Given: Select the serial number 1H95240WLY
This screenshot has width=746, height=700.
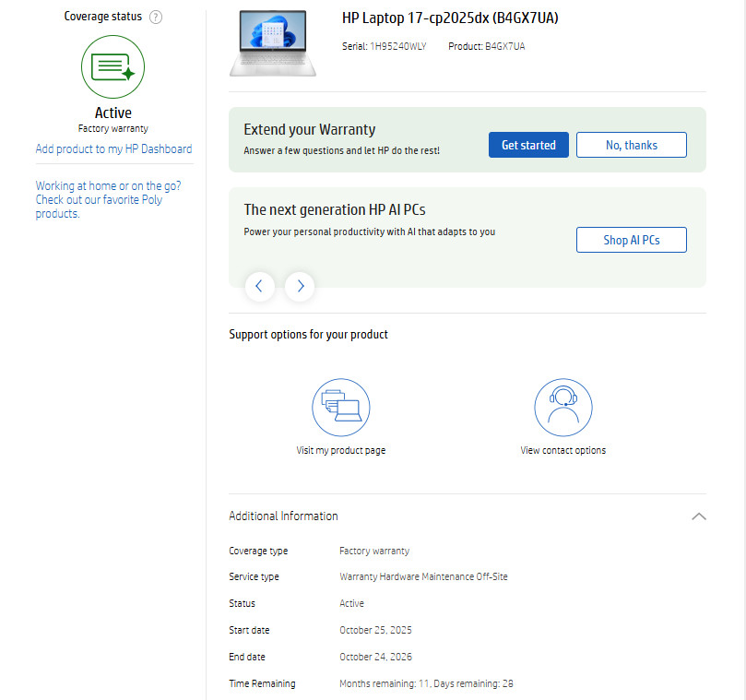Looking at the screenshot, I should tap(398, 46).
